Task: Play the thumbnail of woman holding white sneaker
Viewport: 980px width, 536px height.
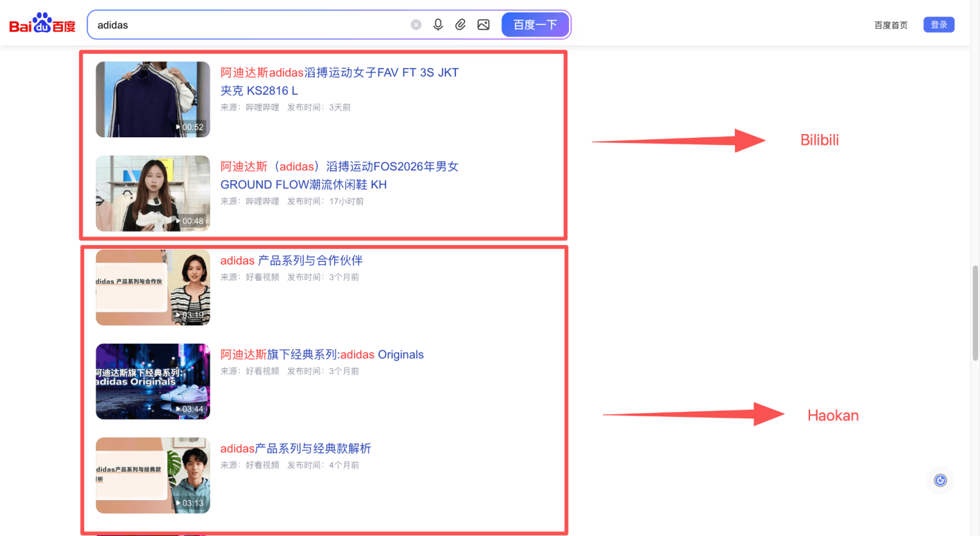Action: click(153, 193)
